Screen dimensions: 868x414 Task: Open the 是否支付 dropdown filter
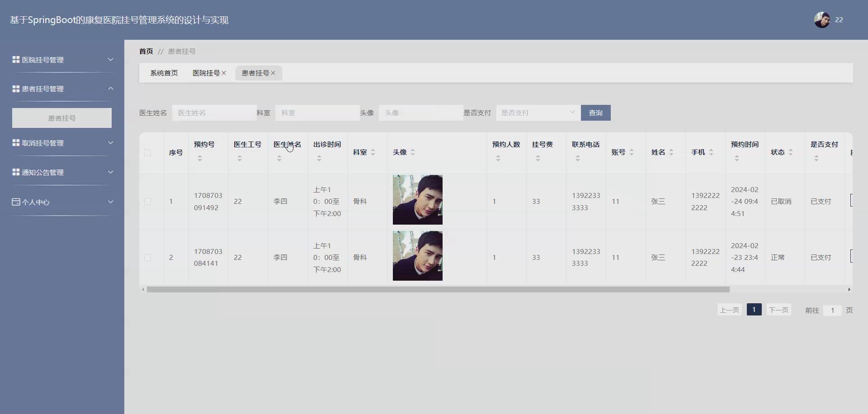click(x=538, y=113)
